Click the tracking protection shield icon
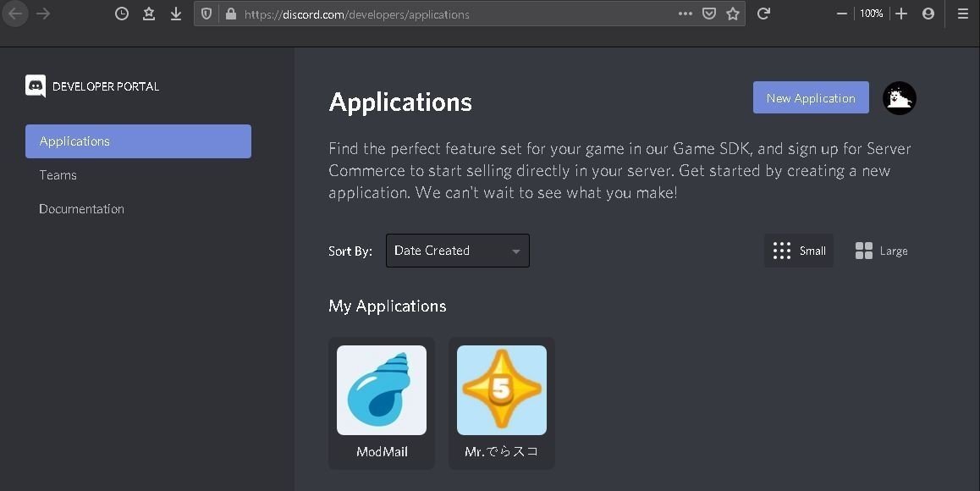The image size is (980, 491). point(206,14)
